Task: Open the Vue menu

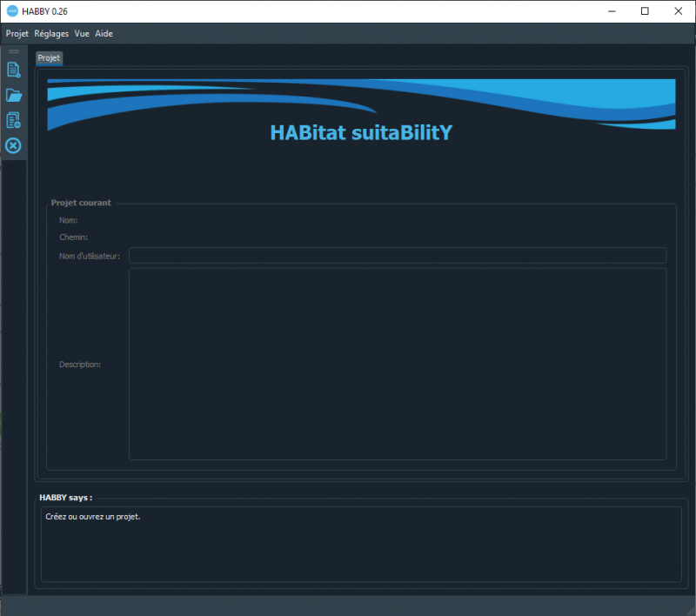Action: pyautogui.click(x=82, y=34)
